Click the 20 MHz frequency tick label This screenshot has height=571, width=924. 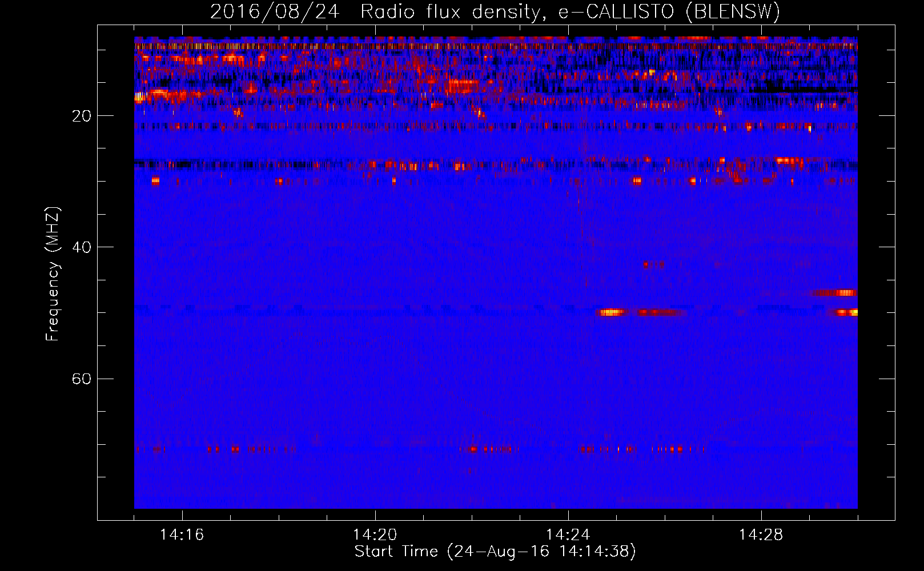point(82,116)
